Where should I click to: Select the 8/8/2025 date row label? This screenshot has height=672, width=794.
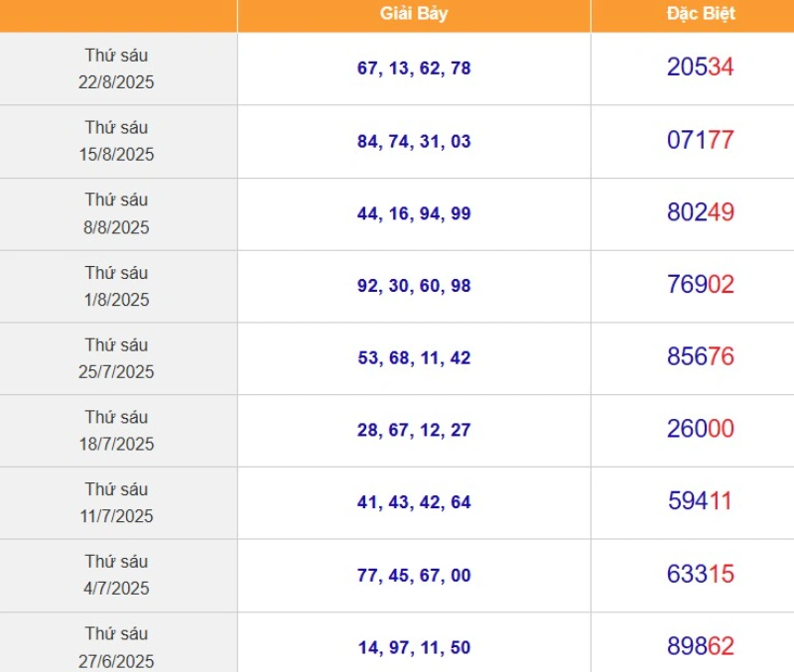point(116,213)
